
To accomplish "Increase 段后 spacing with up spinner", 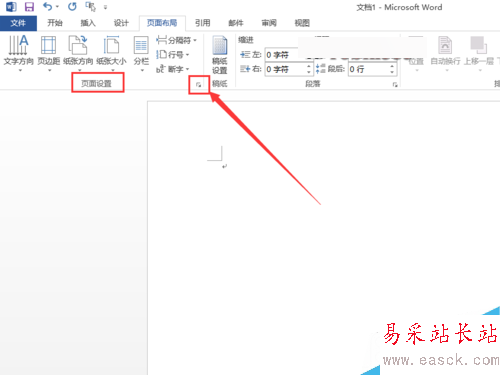I will click(x=392, y=66).
